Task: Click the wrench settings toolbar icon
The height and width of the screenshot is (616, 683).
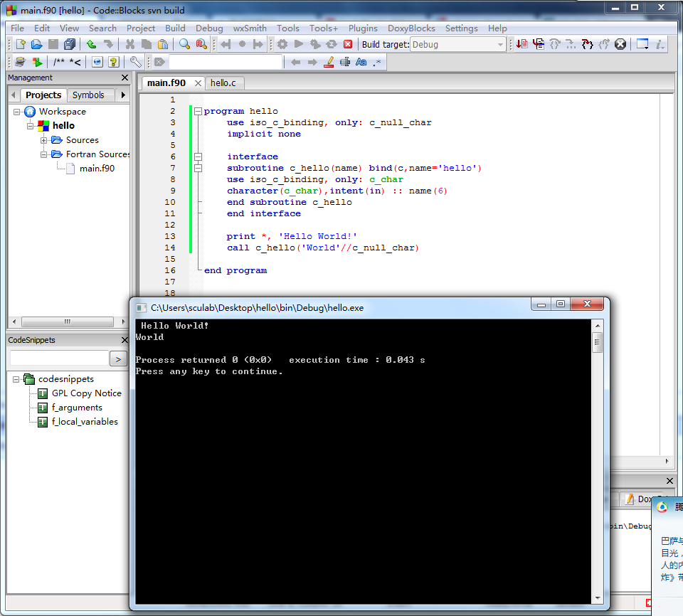Action: (x=135, y=63)
